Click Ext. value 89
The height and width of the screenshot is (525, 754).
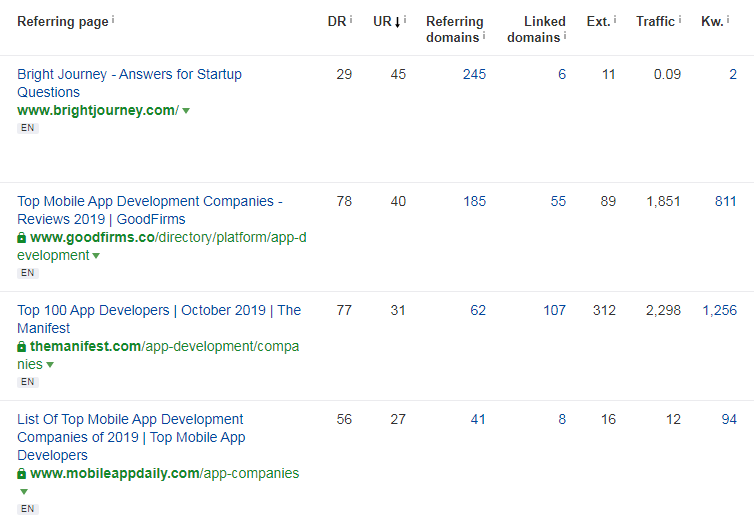pos(608,201)
